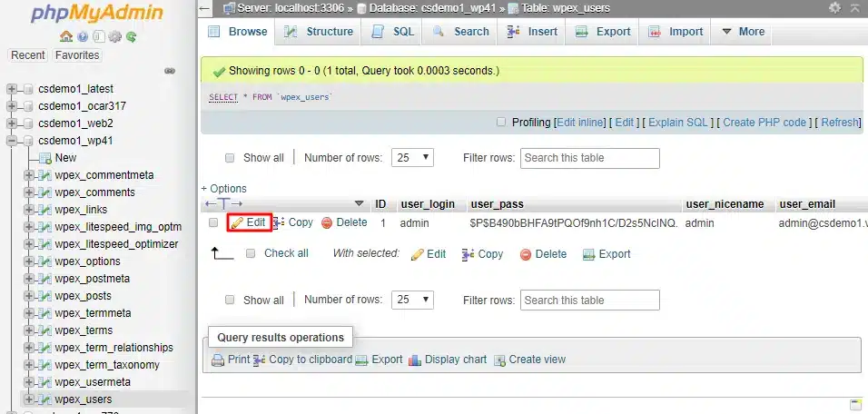Click lower Filter rows search field
868x414 pixels.
click(x=590, y=301)
